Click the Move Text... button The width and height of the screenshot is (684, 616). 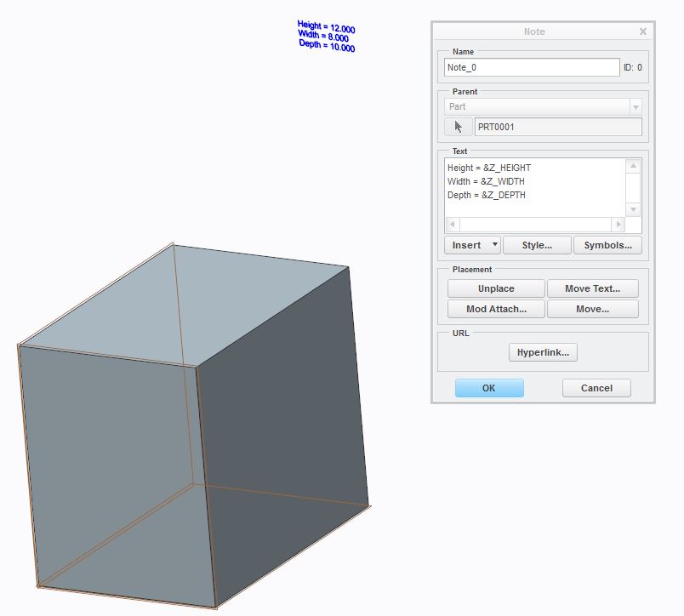592,288
